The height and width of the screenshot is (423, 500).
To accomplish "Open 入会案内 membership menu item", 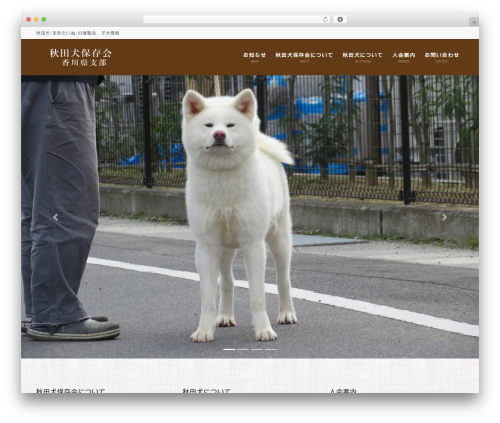I will 404,57.
